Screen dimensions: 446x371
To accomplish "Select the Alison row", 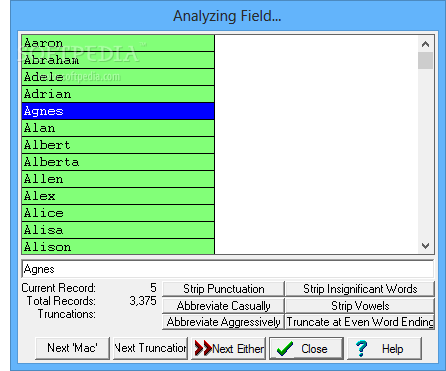I will [x=118, y=247].
